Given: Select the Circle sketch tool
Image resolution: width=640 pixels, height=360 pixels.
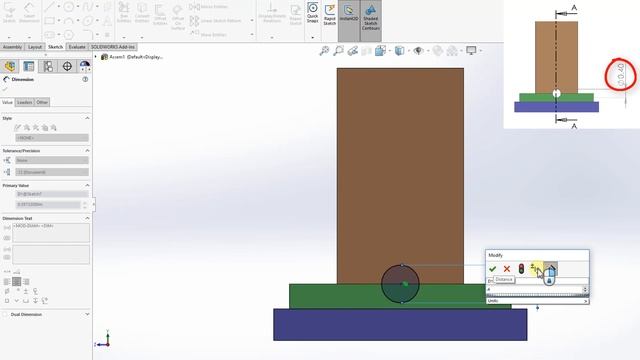Looking at the screenshot, I should point(69,7).
